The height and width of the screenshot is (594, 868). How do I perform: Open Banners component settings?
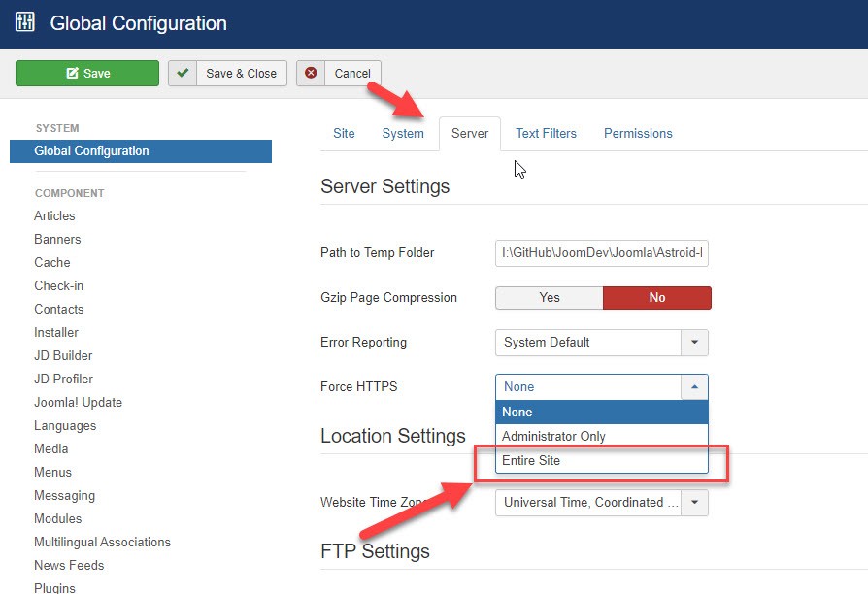click(x=57, y=239)
